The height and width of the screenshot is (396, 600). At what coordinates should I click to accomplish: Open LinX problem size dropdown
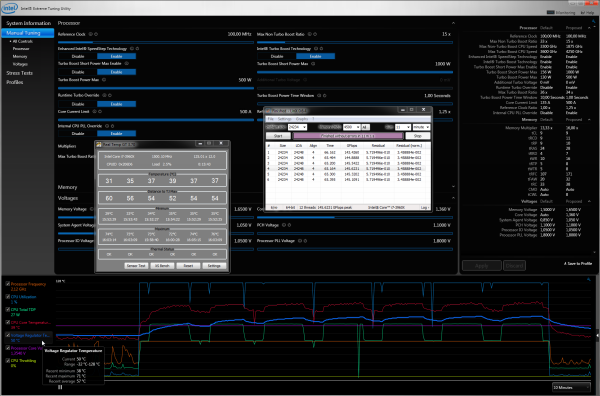(x=297, y=127)
